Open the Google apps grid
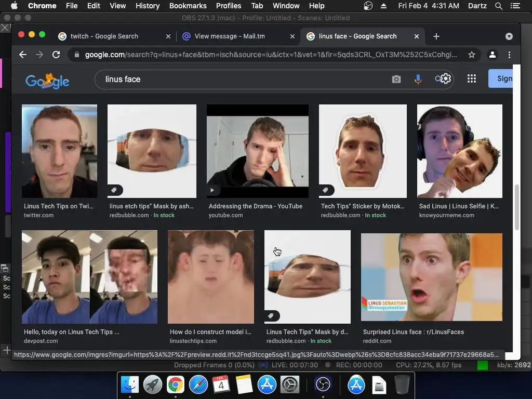The width and height of the screenshot is (532, 399). coord(472,79)
